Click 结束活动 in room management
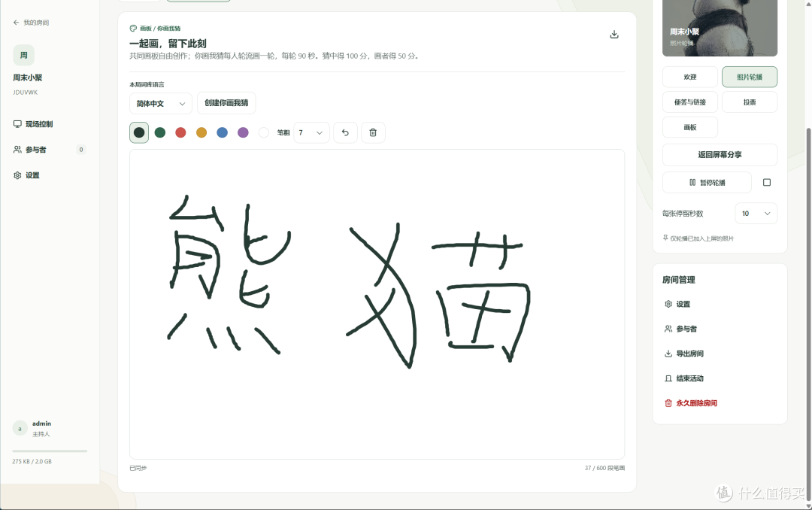The image size is (812, 510). [x=689, y=378]
